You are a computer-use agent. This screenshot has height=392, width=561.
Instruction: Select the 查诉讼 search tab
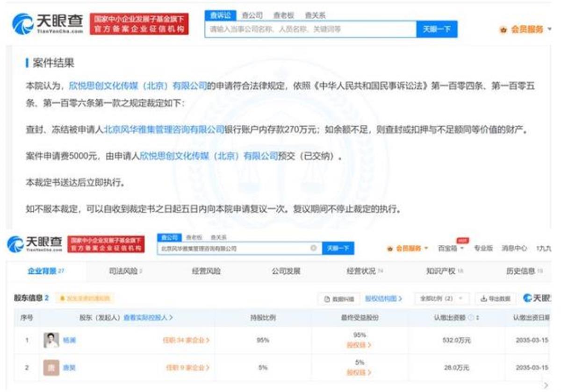(220, 15)
